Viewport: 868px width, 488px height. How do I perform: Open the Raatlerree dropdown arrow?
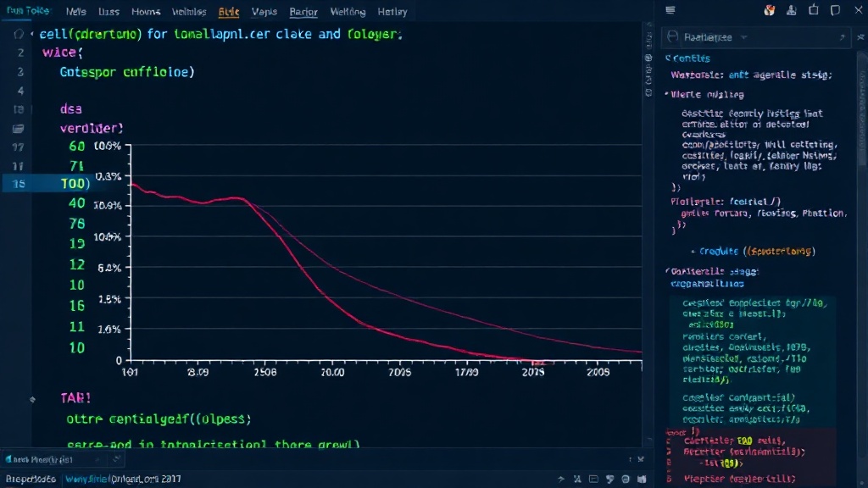(x=744, y=37)
